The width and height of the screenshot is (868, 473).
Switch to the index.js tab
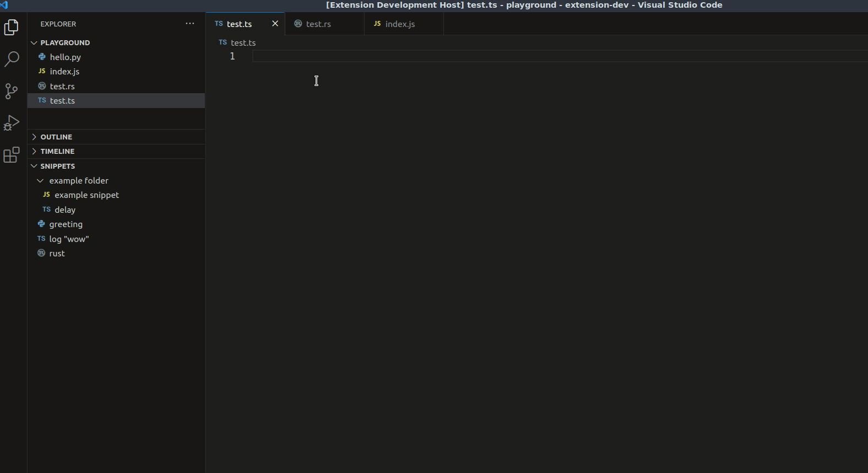click(x=400, y=24)
